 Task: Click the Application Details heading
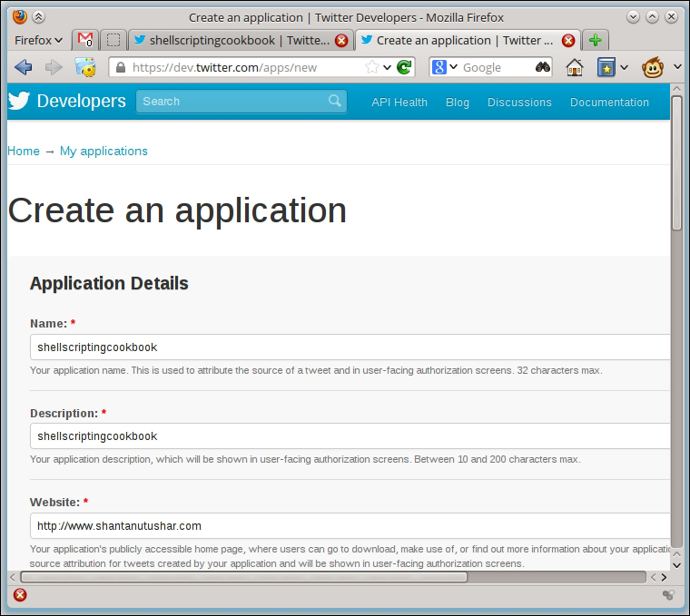pos(109,284)
